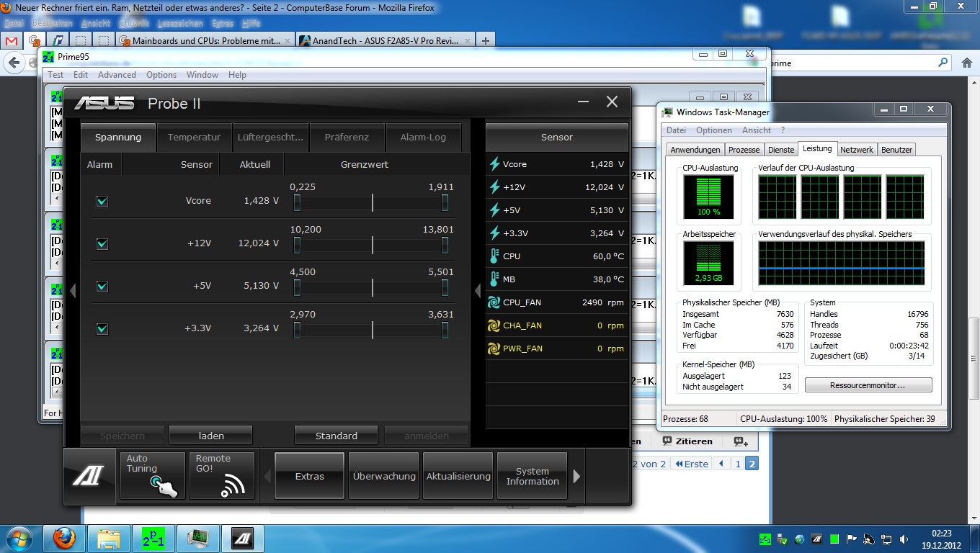
Task: Open the Test menu in Prime95
Action: tap(55, 75)
